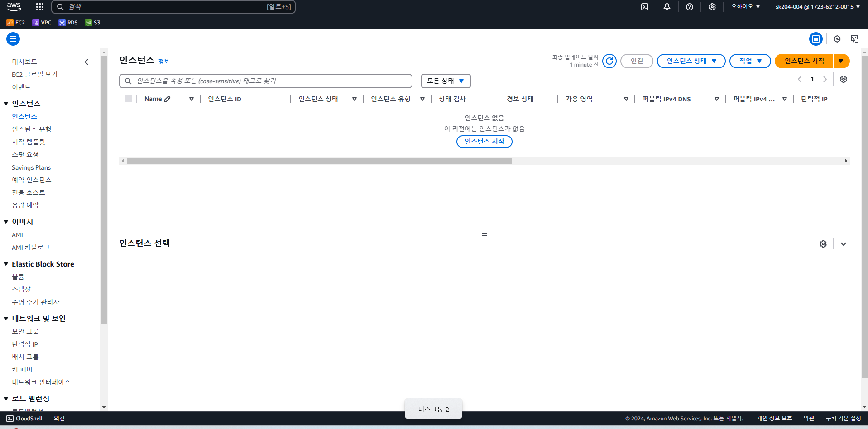868x429 pixels.
Task: Edit the Name column pencil icon
Action: pos(167,99)
